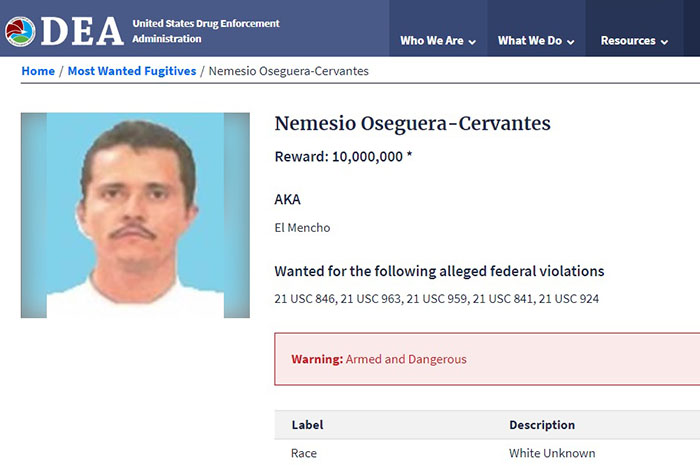Click the chevron arrow beside Who We Are
The width and height of the screenshot is (700, 466).
click(x=472, y=42)
